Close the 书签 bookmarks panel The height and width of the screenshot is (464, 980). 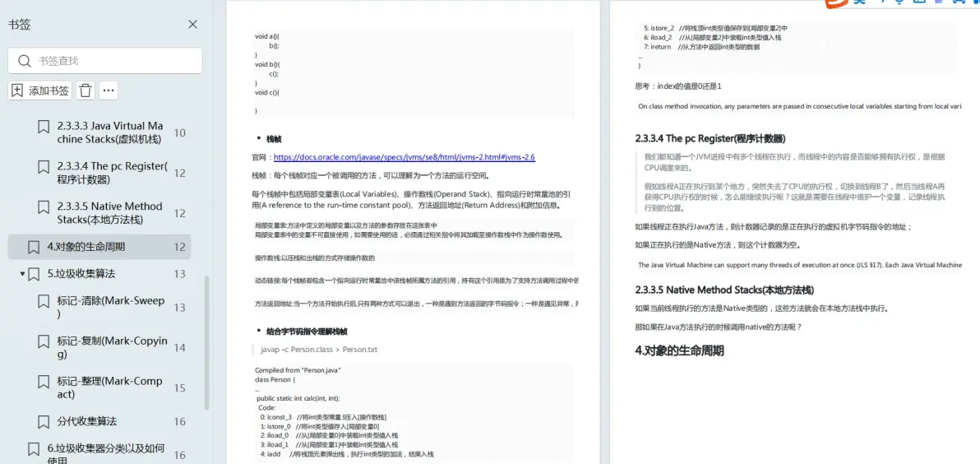pos(192,25)
